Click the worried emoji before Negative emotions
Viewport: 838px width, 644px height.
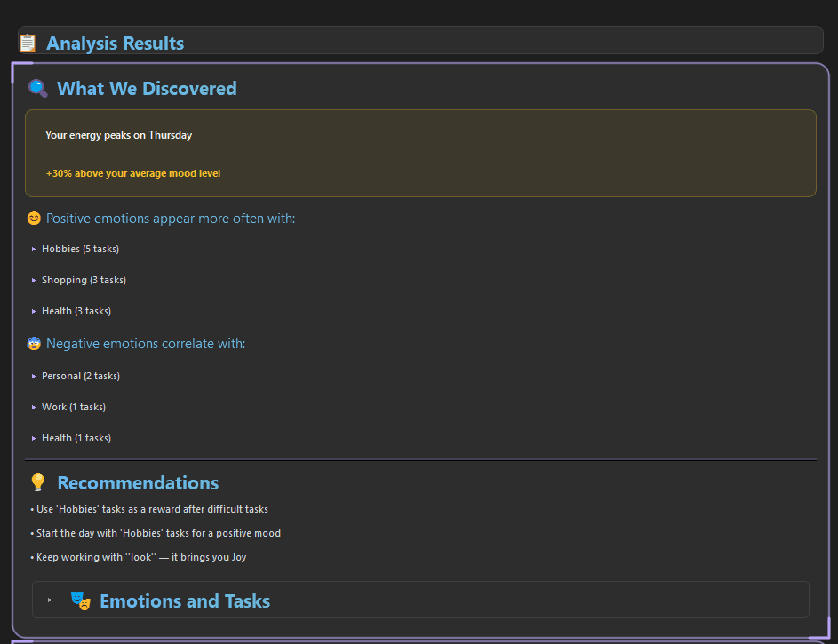pos(33,343)
